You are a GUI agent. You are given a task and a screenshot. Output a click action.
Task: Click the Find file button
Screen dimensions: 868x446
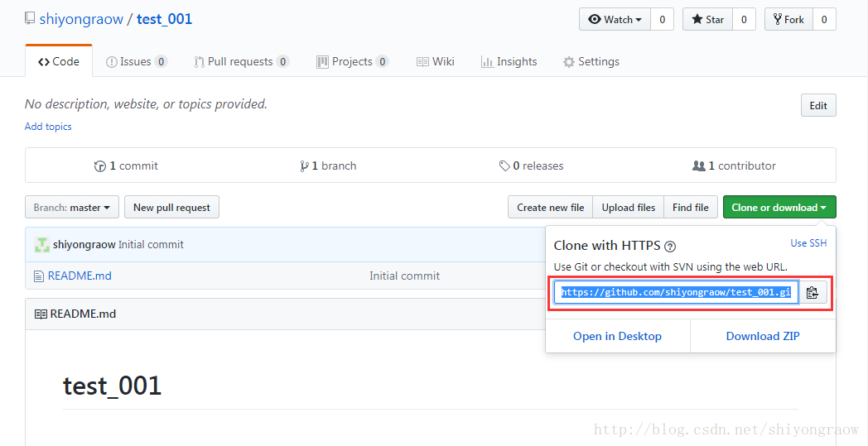point(690,207)
